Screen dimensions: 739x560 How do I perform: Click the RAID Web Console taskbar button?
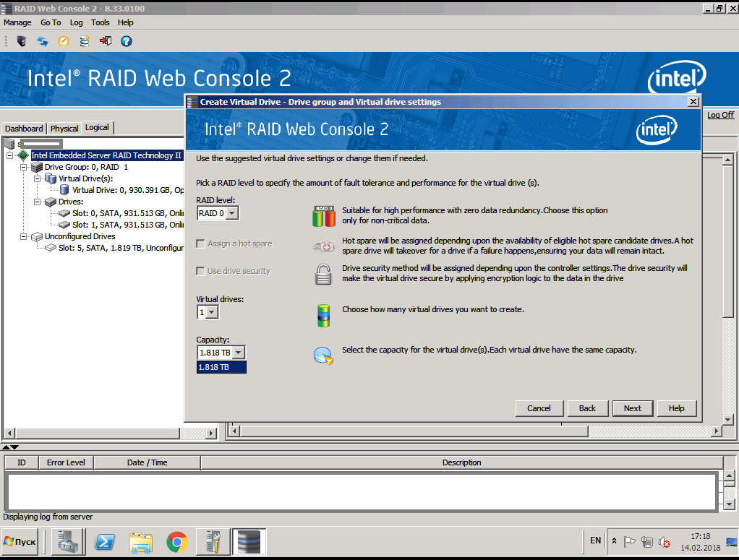point(249,542)
